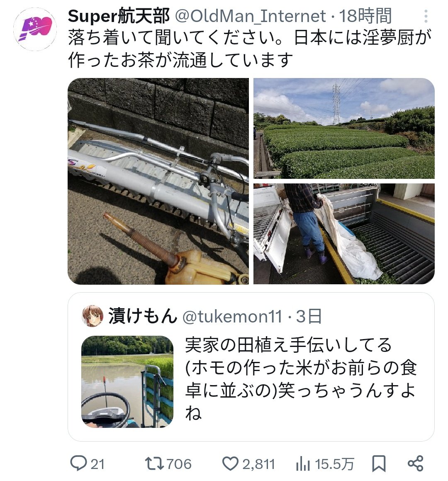Viewport: 448px width, 481px height.
Task: Open the quoted tweet text about 田植え
Action: (301, 379)
